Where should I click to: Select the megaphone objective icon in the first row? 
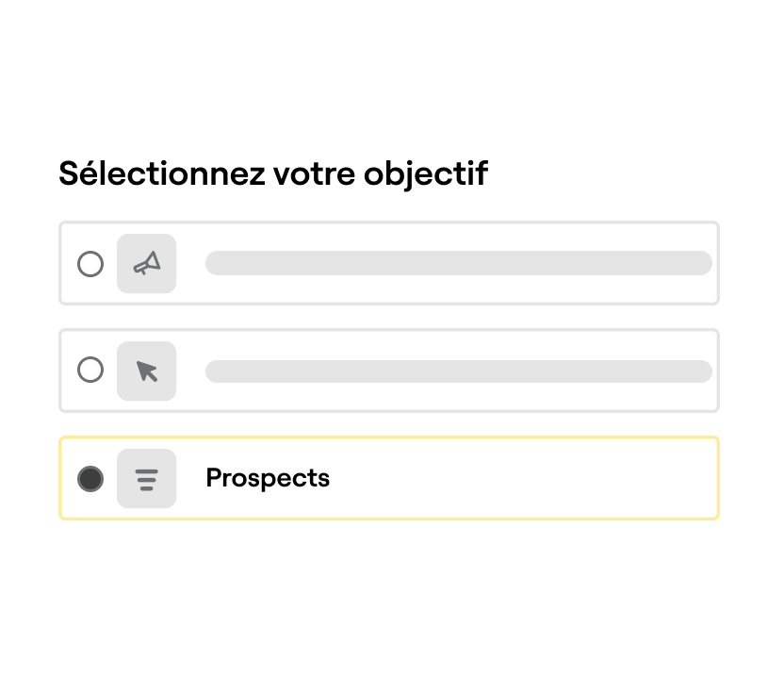click(146, 264)
